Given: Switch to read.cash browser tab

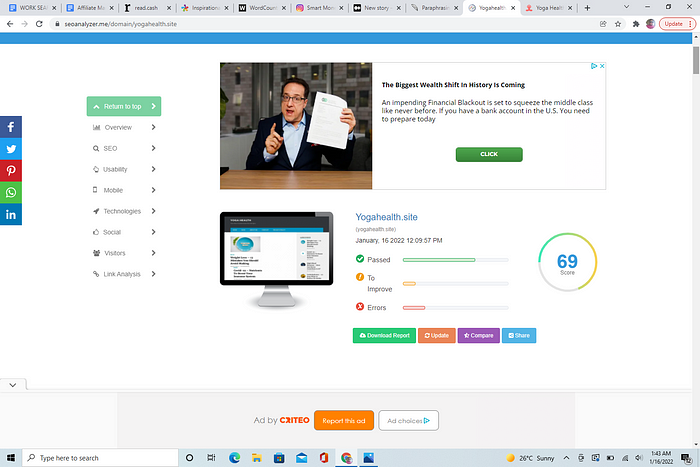Looking at the screenshot, I should [x=147, y=8].
